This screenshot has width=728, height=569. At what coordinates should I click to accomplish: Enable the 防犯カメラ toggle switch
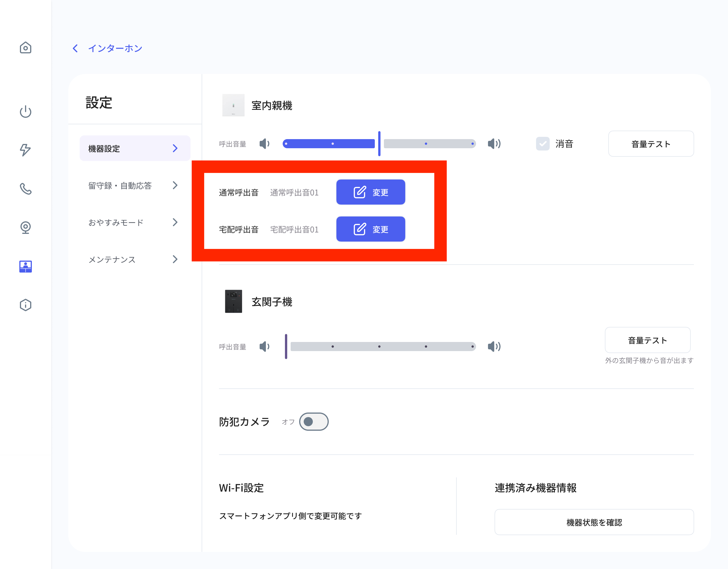[314, 422]
